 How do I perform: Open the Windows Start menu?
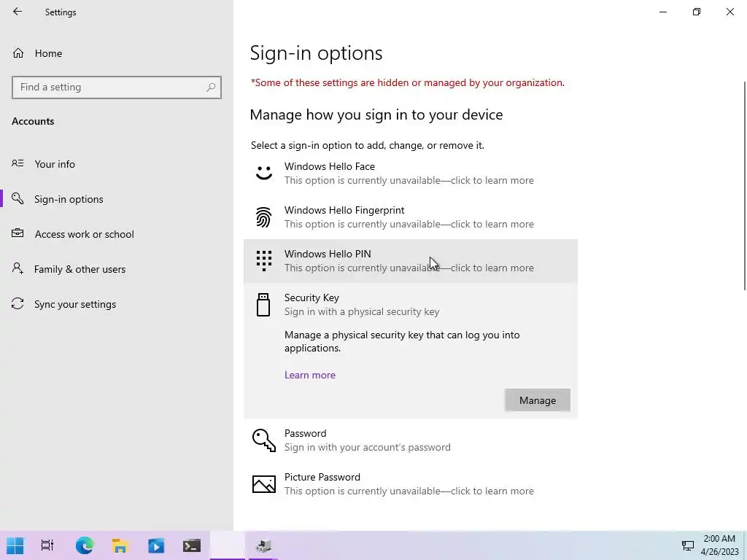coord(15,545)
